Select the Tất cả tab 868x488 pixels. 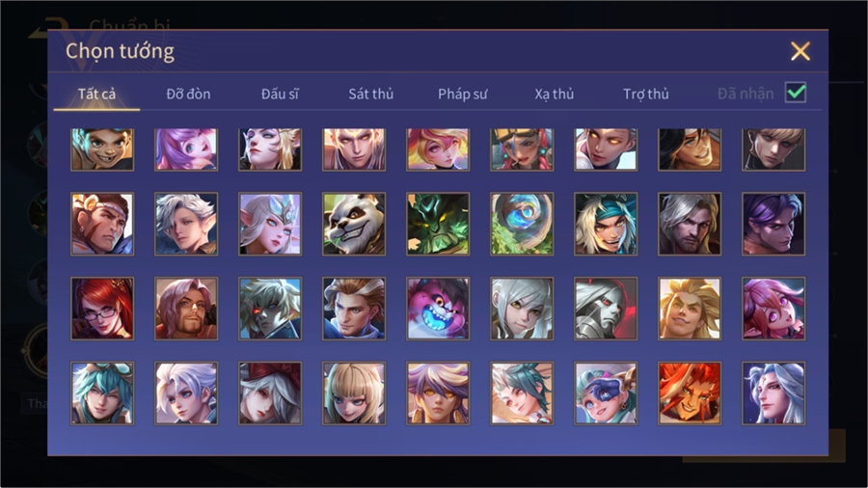coord(96,95)
